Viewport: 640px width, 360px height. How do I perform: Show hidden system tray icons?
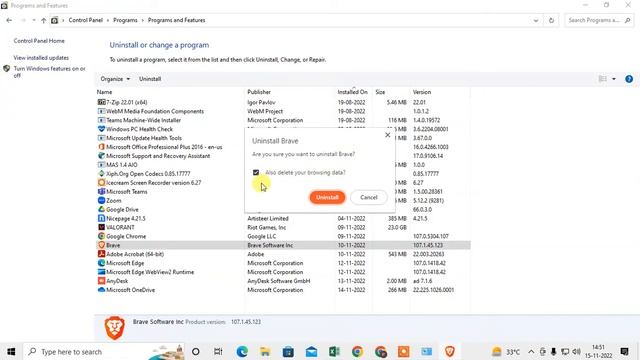(x=531, y=351)
